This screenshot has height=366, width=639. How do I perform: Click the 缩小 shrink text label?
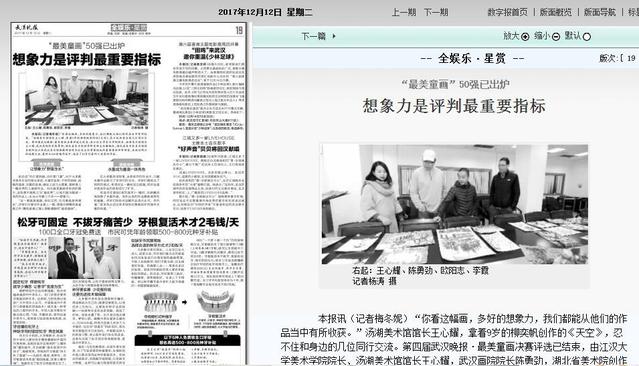point(542,36)
